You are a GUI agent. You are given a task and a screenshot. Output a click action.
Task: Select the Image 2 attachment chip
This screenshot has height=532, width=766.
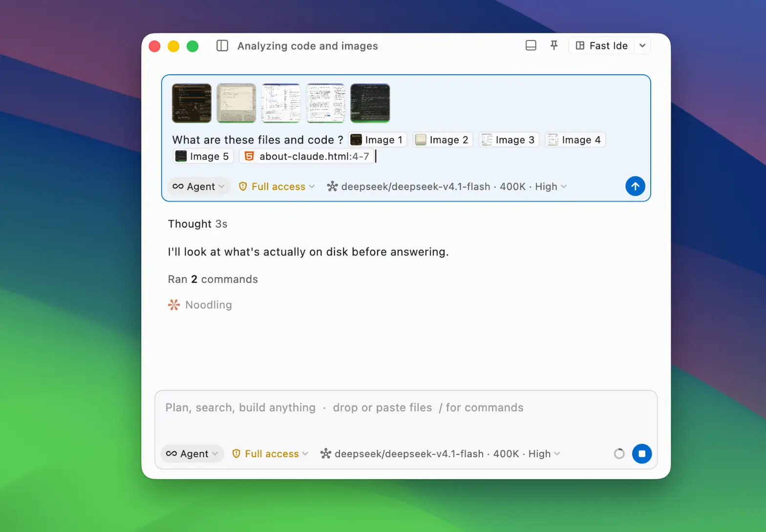click(442, 140)
